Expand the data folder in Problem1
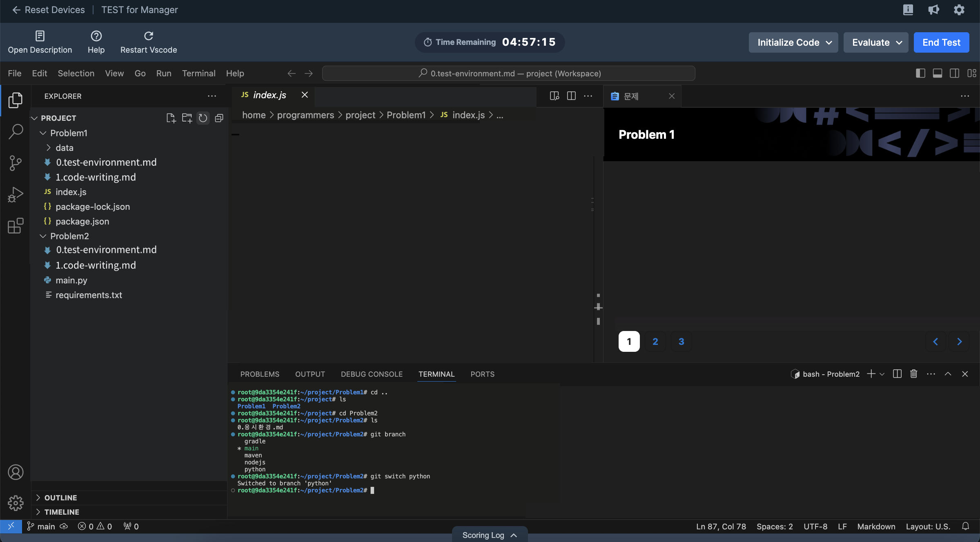This screenshot has height=542, width=980. coord(64,148)
